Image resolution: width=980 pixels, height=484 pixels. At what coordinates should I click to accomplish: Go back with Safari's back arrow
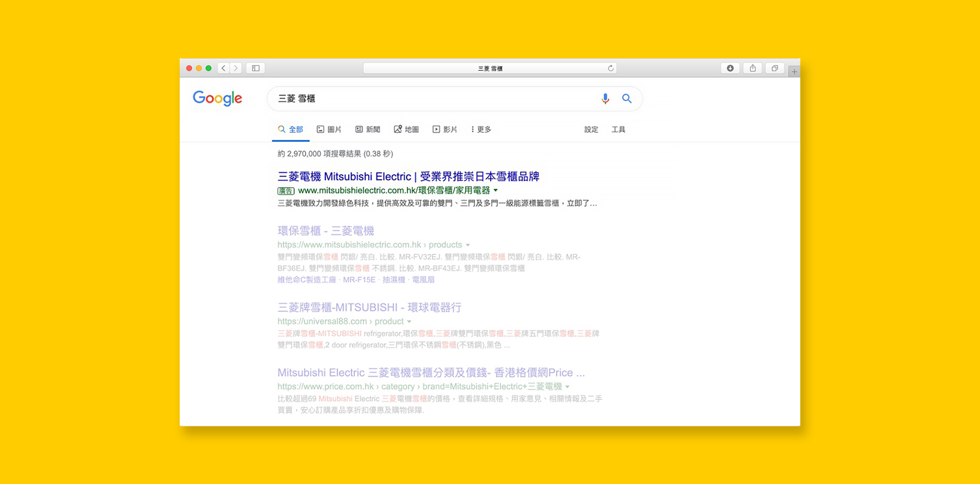tap(223, 68)
